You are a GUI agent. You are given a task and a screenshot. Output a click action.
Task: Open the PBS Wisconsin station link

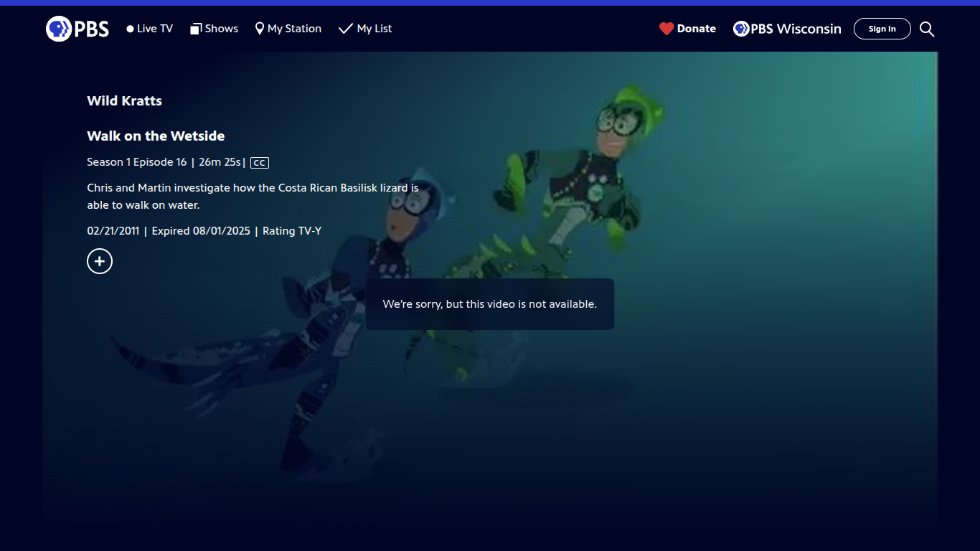tap(787, 29)
